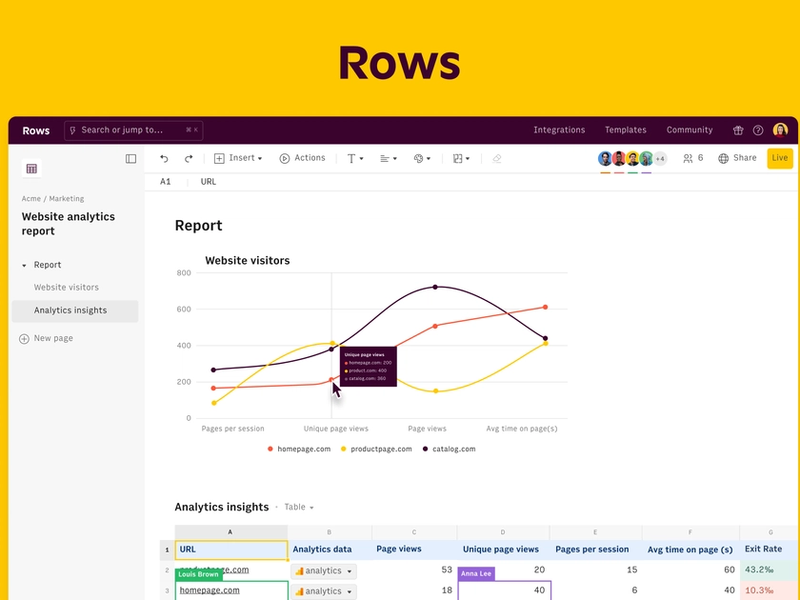Click the Undo arrow icon
Screen dimensions: 800x600
click(x=164, y=159)
